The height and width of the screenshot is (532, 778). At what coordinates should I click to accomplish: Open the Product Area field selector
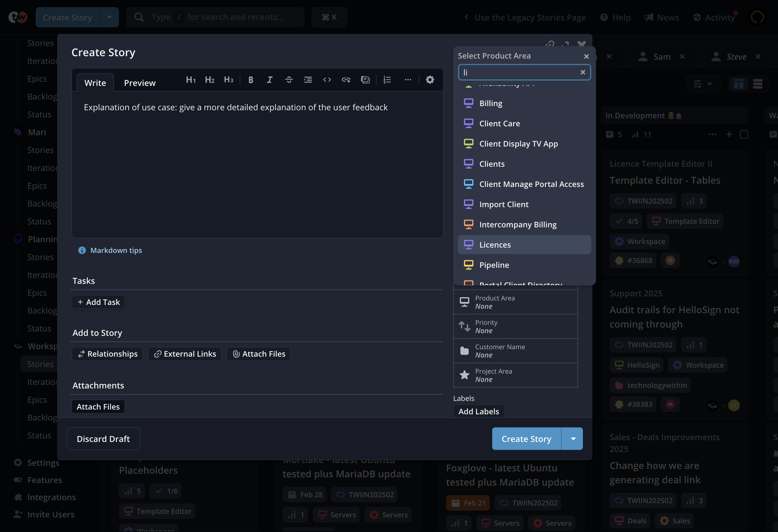(x=515, y=302)
